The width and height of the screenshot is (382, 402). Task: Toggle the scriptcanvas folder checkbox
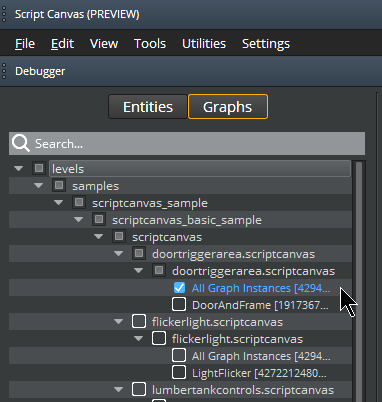tap(119, 236)
